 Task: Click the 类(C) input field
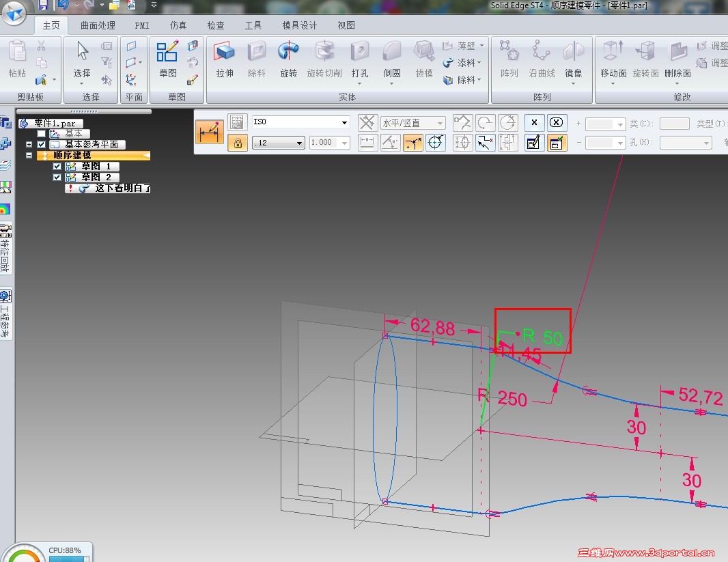[x=674, y=124]
